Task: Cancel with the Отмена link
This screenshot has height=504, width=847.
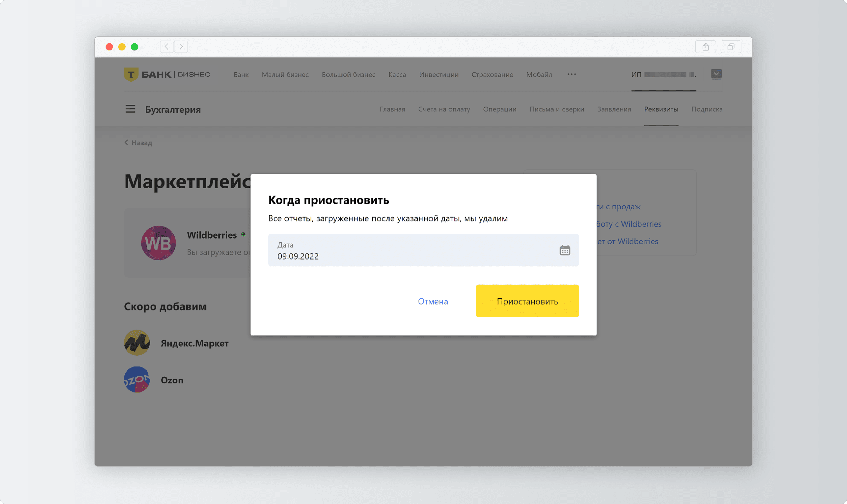Action: point(433,301)
